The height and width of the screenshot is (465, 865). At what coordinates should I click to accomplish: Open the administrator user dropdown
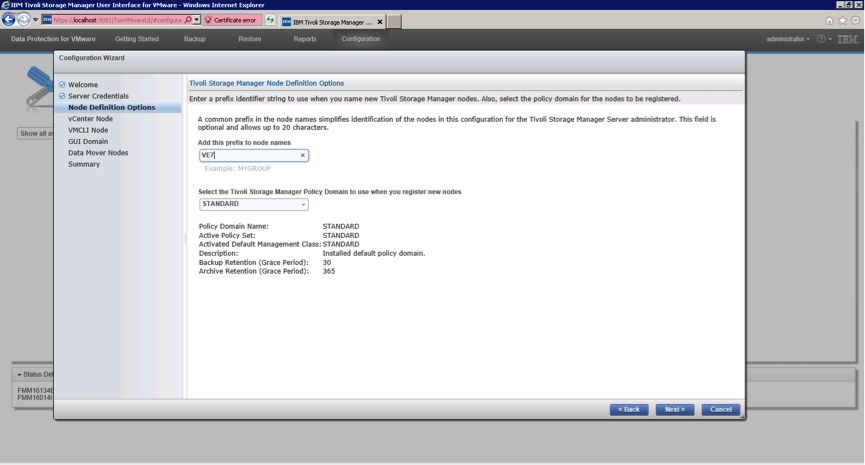788,39
